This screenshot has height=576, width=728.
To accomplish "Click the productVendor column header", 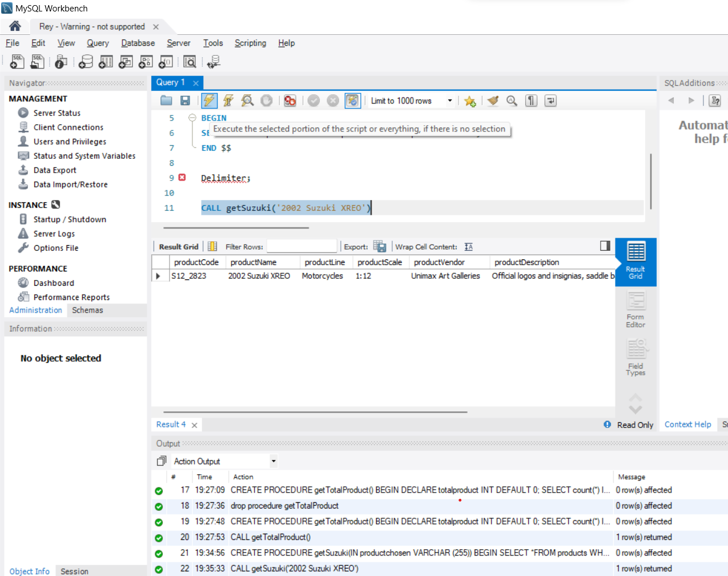I will pos(439,262).
